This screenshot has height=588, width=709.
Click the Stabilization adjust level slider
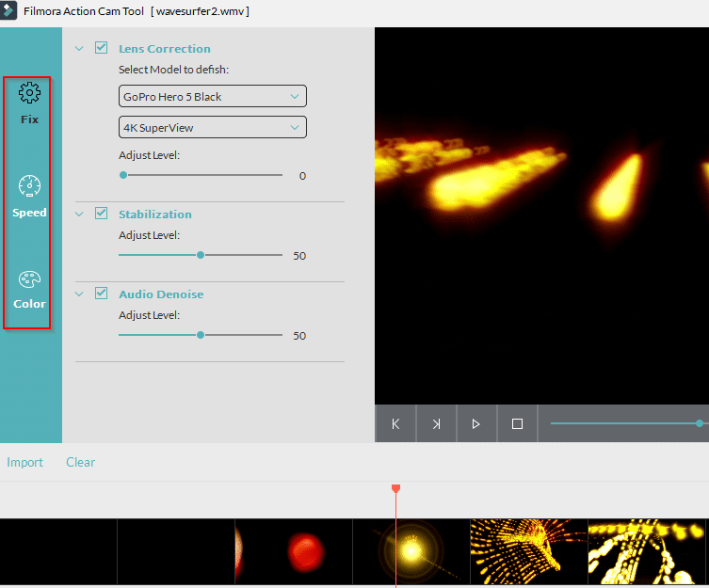click(201, 255)
